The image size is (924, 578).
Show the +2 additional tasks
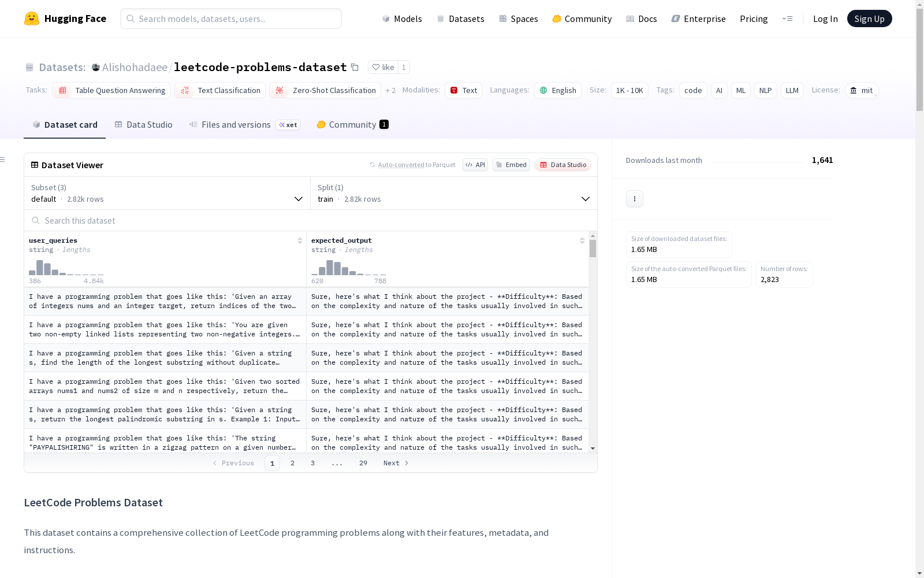click(x=390, y=90)
